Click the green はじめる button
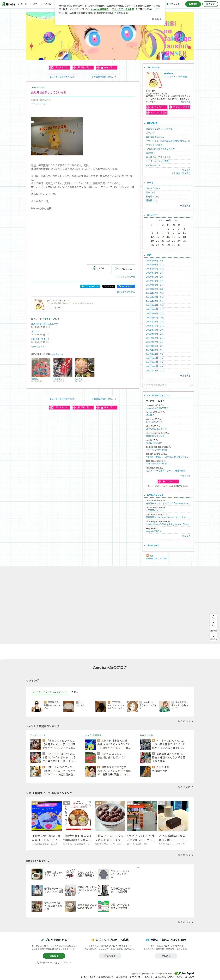Viewport: 220px width, 980px height. tap(54, 956)
